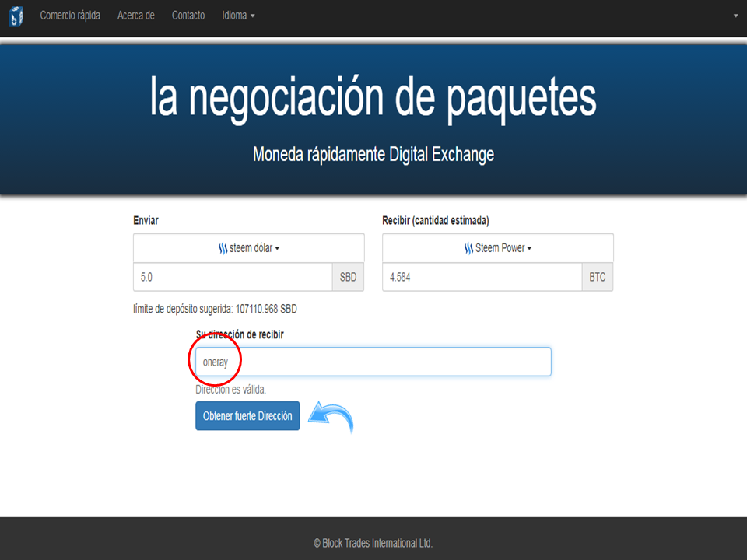Open the steem dólar send currency selector
The width and height of the screenshot is (747, 560).
pyautogui.click(x=249, y=248)
